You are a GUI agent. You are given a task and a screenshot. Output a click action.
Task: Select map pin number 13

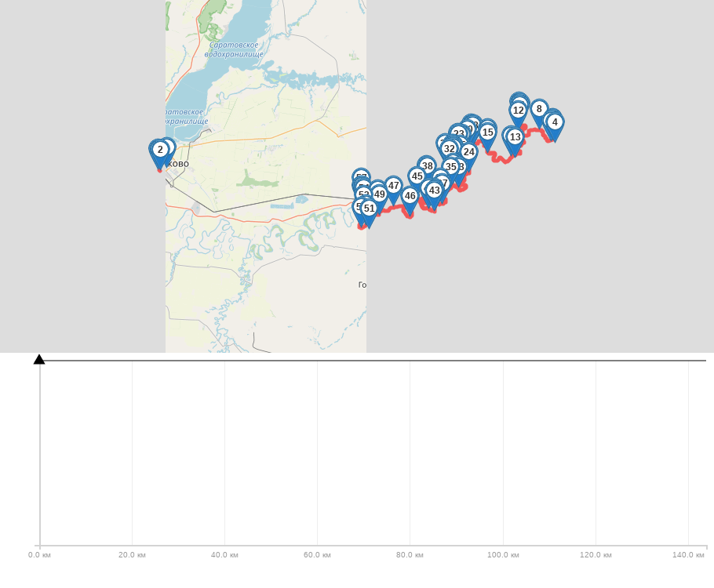515,137
